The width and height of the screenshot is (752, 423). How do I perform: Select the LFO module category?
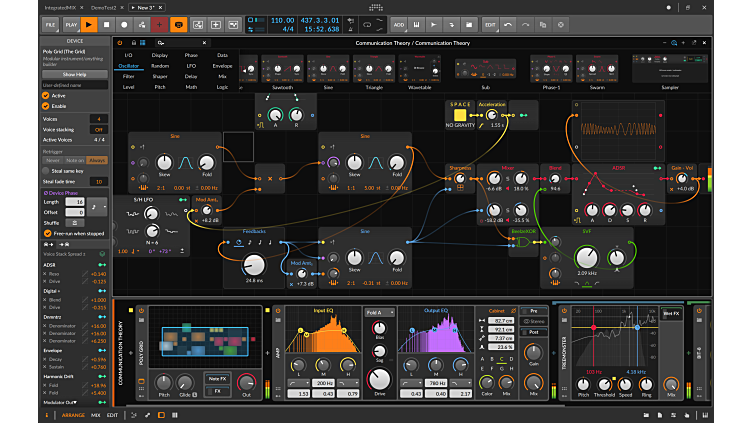(191, 66)
